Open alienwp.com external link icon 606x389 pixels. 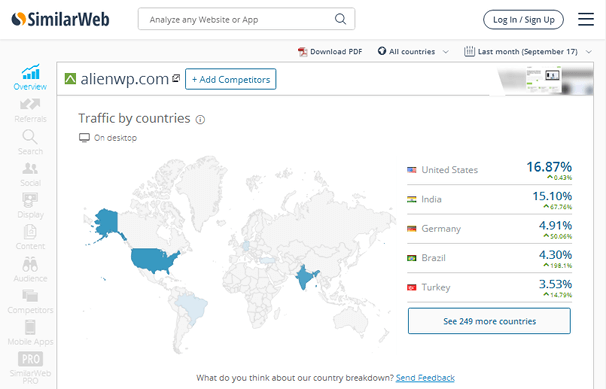click(176, 78)
